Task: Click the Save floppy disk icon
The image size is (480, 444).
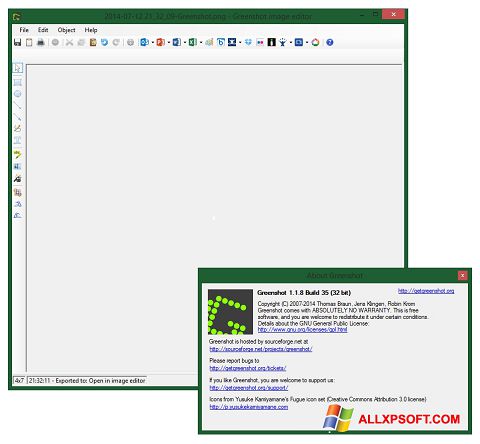Action: click(x=18, y=42)
